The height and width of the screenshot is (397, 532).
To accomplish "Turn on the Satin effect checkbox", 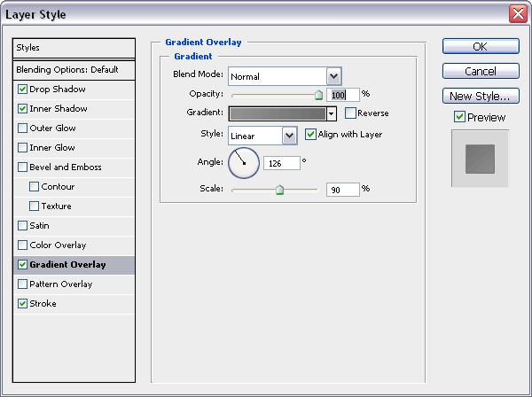I will (22, 226).
